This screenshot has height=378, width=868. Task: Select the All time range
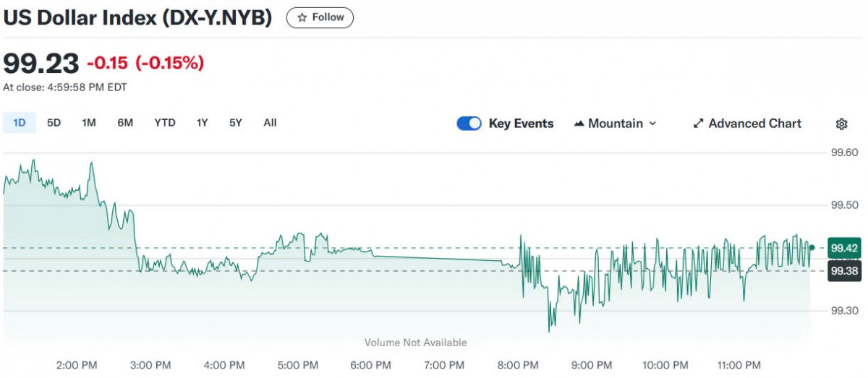coord(270,123)
